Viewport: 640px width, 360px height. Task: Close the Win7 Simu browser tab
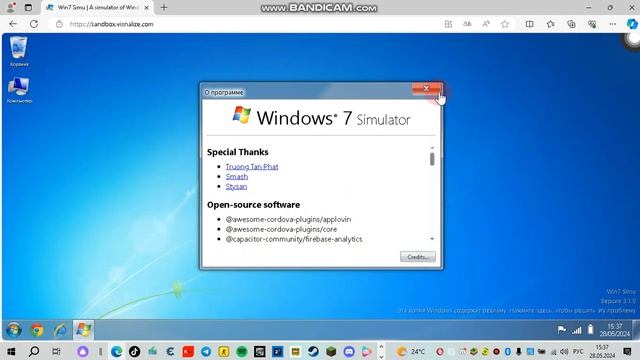pyautogui.click(x=147, y=8)
